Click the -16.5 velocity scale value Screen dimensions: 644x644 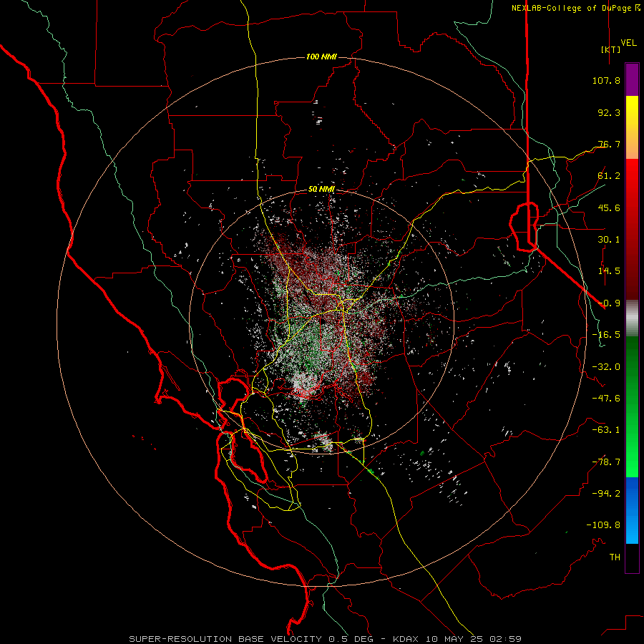tap(606, 335)
